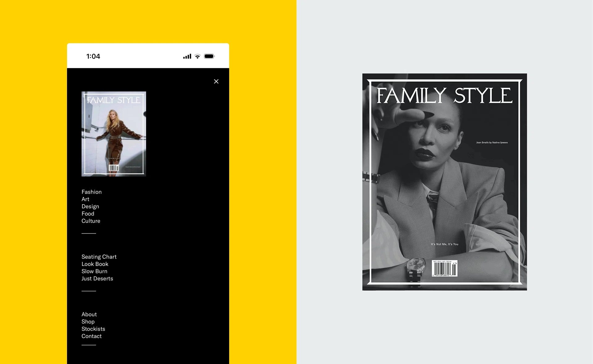The width and height of the screenshot is (593, 364).
Task: Open the Slow Burn series
Action: (94, 271)
